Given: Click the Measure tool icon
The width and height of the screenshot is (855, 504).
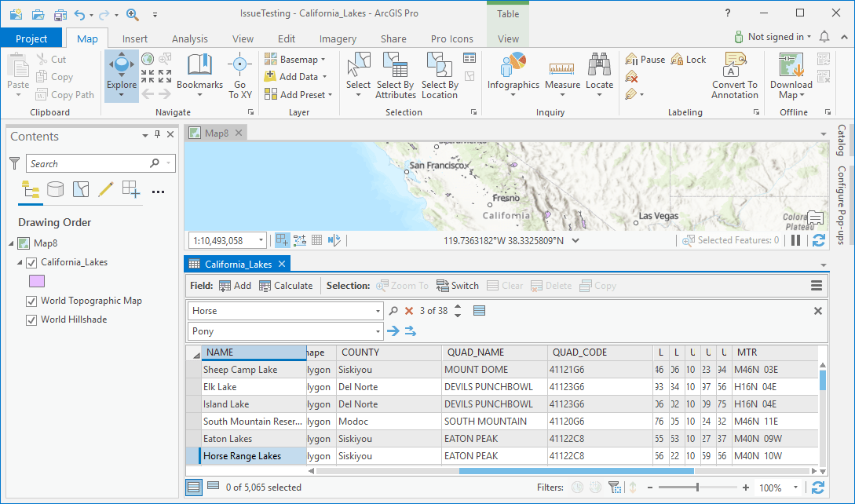Looking at the screenshot, I should tap(562, 69).
